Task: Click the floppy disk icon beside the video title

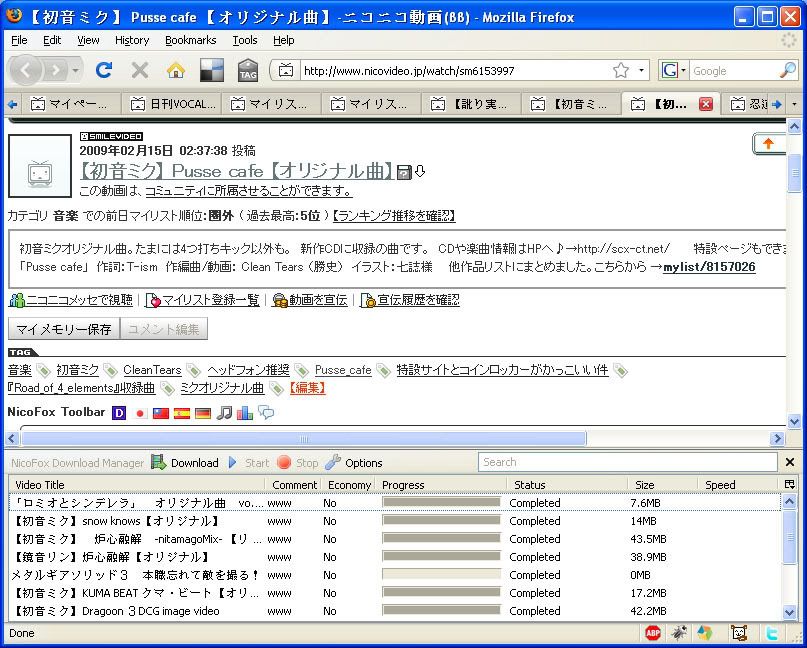Action: pos(405,172)
